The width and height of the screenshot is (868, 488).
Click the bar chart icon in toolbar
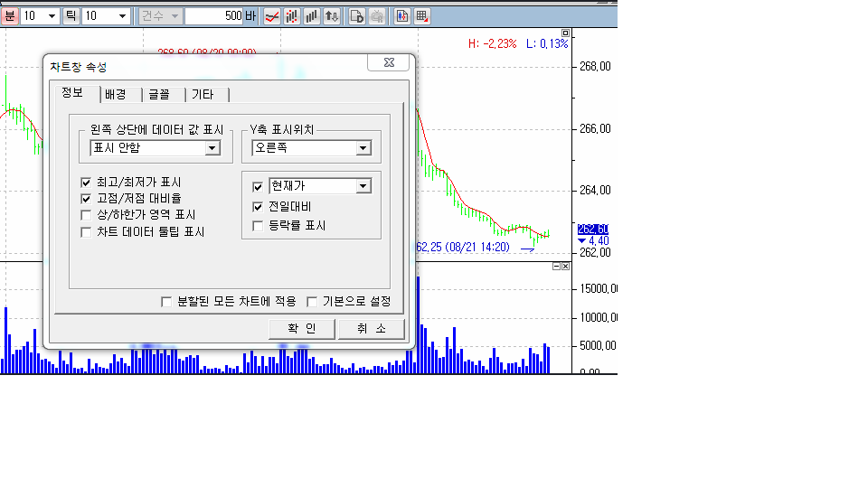click(x=312, y=16)
